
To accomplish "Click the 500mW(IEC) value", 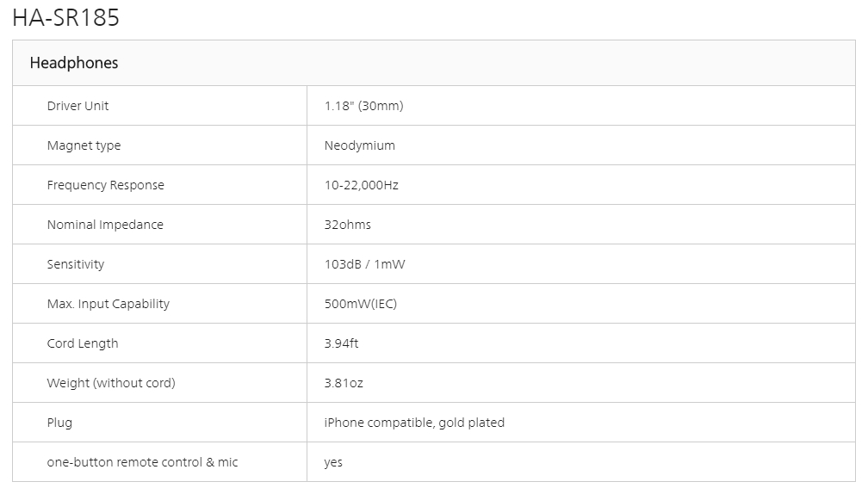I will [x=360, y=304].
